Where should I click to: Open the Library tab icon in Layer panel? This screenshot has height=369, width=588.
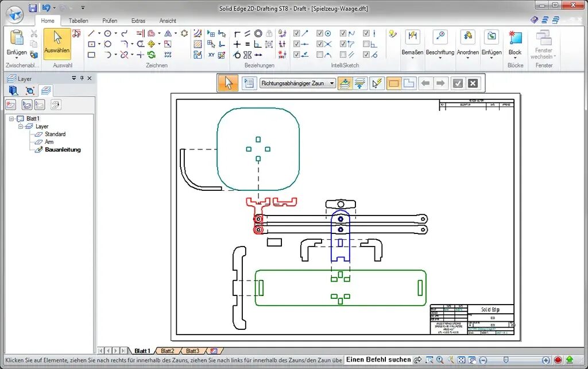coord(14,90)
